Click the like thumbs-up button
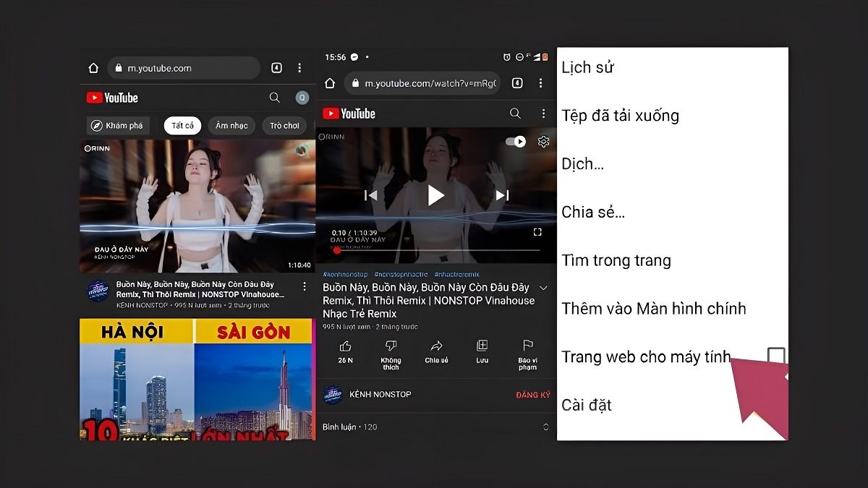This screenshot has width=868, height=488. [x=345, y=346]
